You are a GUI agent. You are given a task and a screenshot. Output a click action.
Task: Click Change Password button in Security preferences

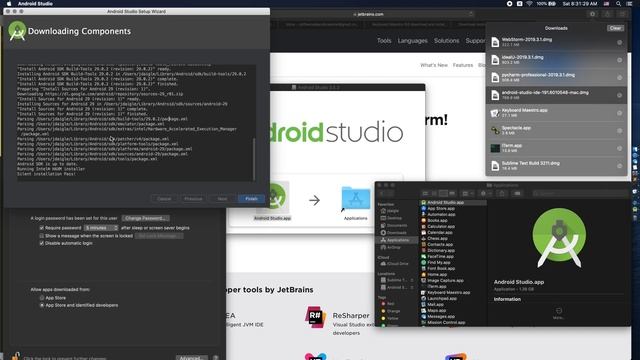146,218
